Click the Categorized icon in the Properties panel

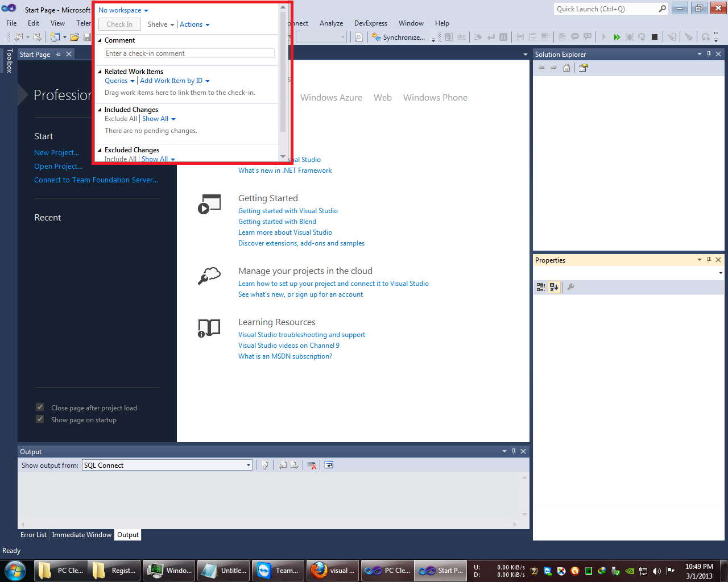(541, 287)
